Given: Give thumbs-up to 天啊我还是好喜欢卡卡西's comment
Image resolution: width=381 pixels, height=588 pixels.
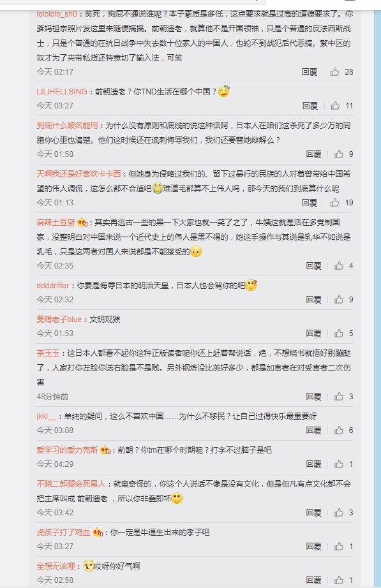Looking at the screenshot, I should click(334, 203).
